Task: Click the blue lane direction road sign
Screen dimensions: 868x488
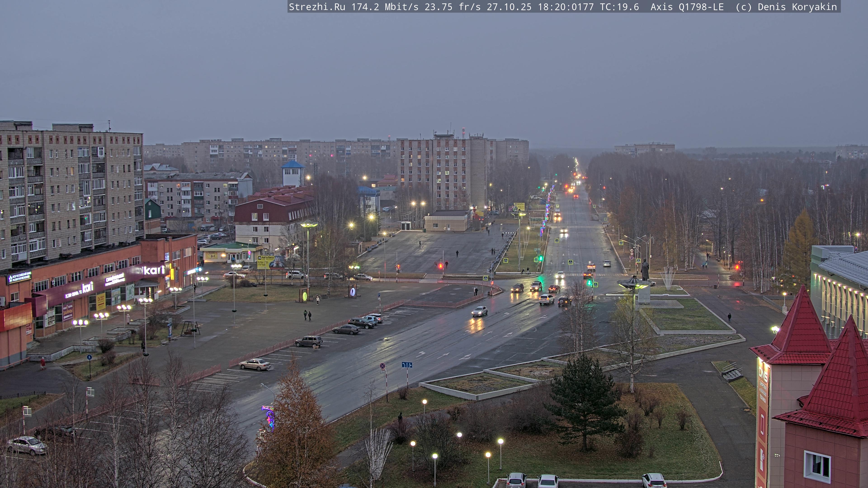Action: tap(407, 365)
